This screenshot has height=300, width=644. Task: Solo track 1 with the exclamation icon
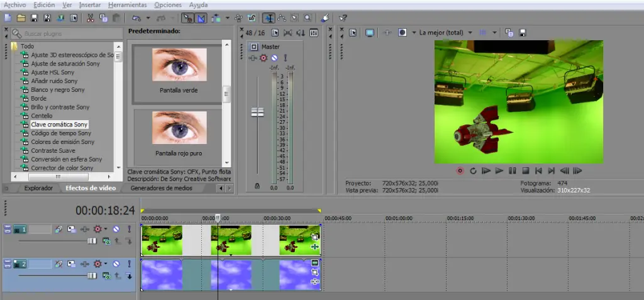click(129, 230)
